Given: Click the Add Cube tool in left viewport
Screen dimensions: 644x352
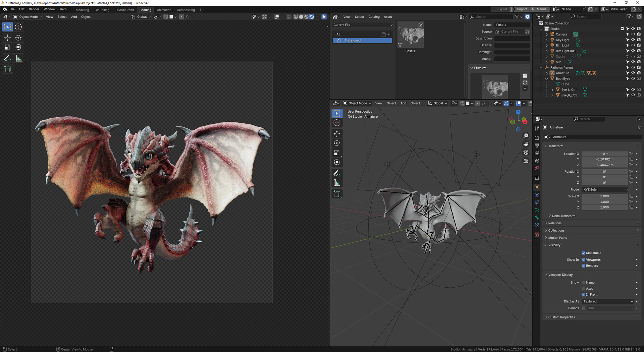Looking at the screenshot, I should click(7, 69).
